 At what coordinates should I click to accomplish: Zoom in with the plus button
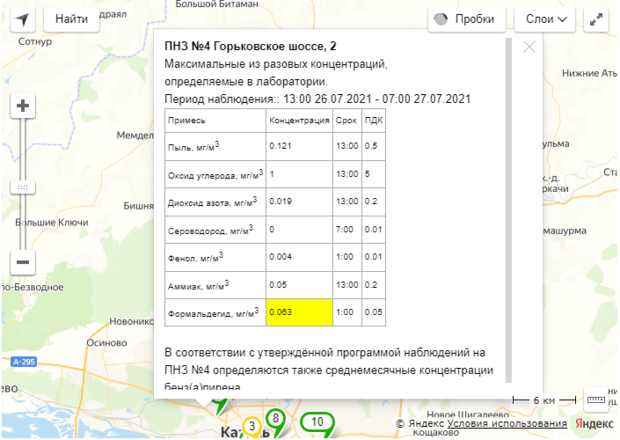[x=23, y=106]
